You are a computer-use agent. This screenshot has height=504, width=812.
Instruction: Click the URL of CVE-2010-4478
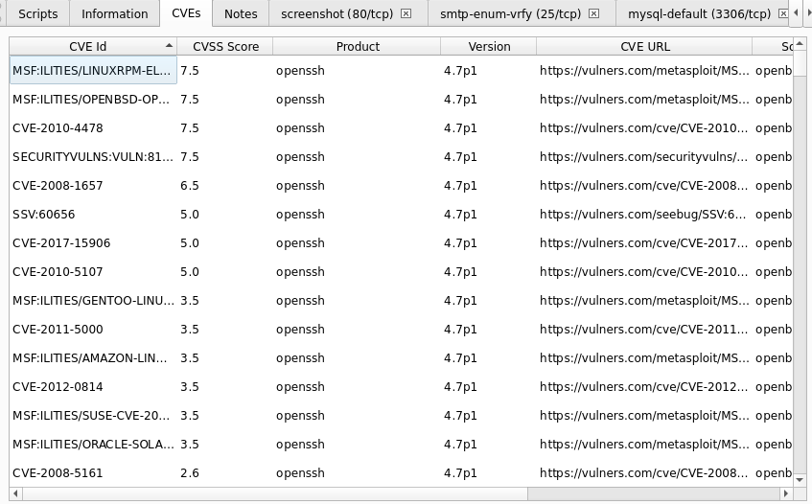[645, 127]
